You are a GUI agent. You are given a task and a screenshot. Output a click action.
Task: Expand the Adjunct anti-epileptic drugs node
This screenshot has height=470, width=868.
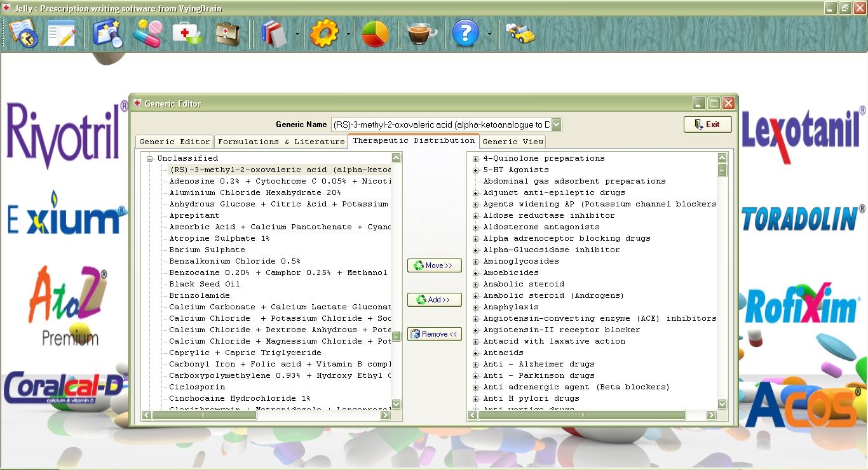(x=475, y=193)
